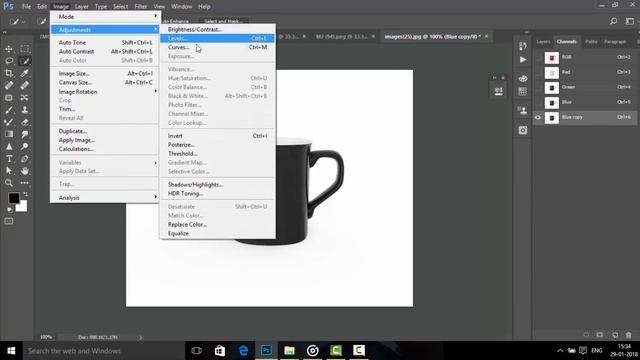Select the Path Selection arrow tool

tap(9, 171)
